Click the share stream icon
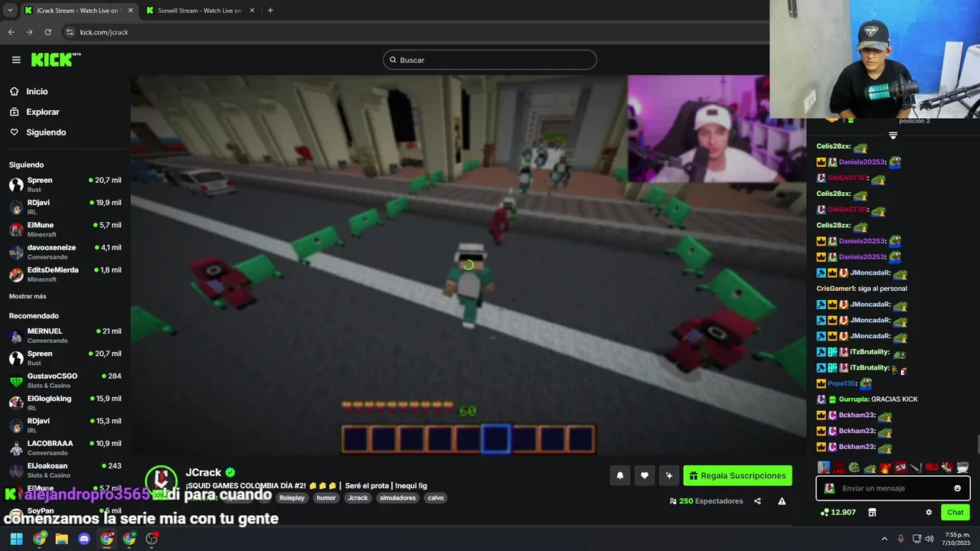Image resolution: width=980 pixels, height=551 pixels. pos(757,501)
